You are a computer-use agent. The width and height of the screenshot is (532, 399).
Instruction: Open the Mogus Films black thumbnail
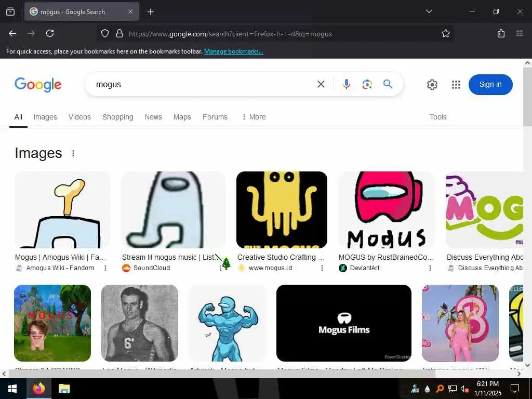click(x=344, y=323)
